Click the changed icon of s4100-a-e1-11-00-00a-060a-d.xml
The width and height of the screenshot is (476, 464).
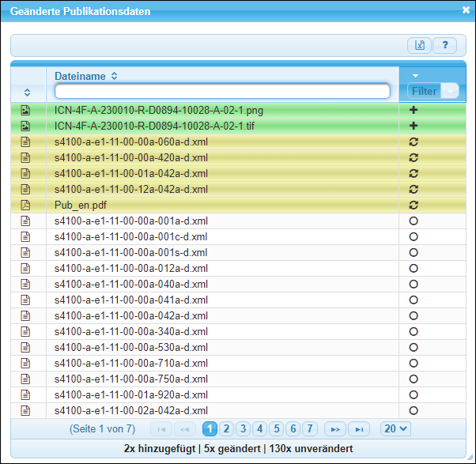pos(414,141)
